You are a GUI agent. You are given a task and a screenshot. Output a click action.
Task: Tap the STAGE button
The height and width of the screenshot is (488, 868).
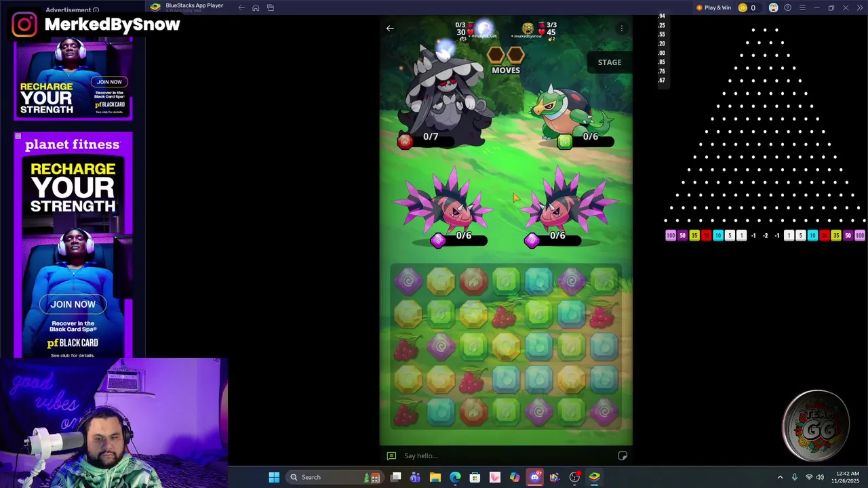tap(609, 62)
